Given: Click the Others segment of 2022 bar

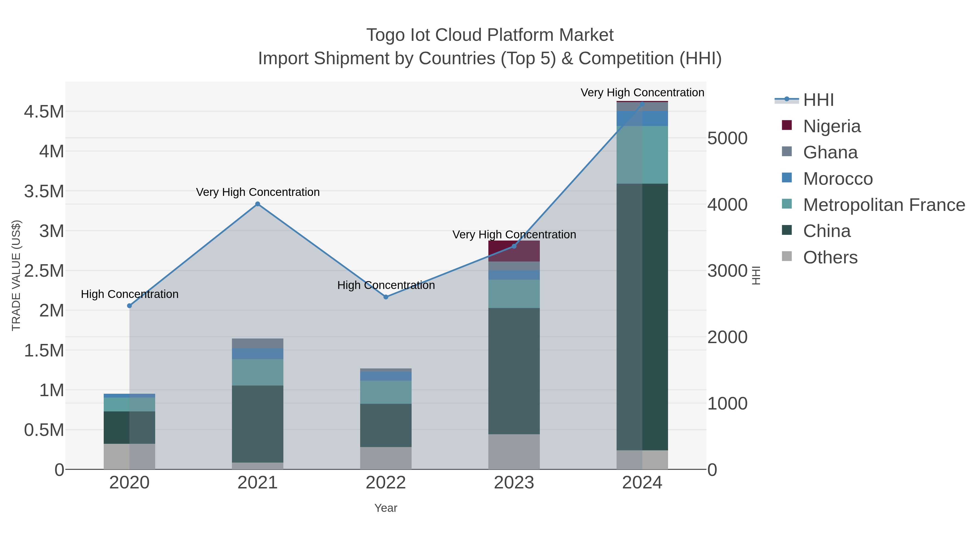Looking at the screenshot, I should [x=386, y=458].
